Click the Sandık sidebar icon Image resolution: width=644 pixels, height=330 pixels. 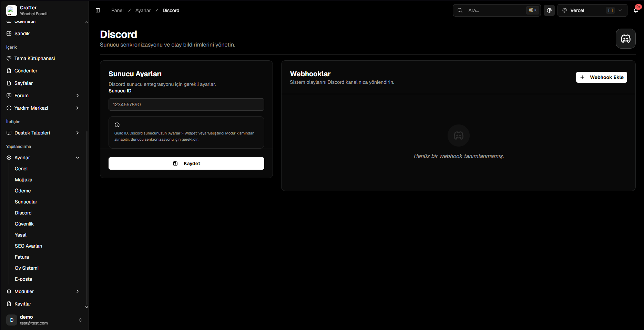(x=9, y=33)
